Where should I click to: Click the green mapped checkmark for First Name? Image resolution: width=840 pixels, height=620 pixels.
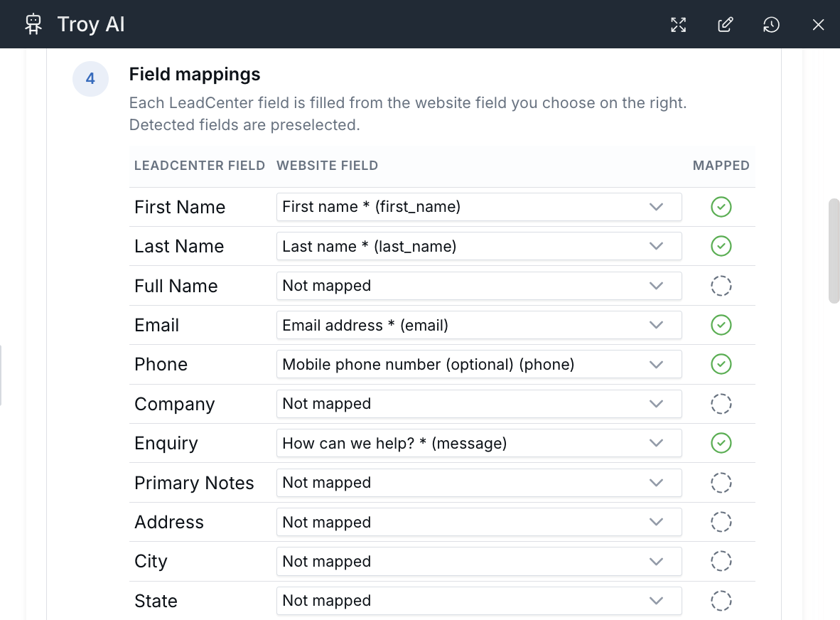pyautogui.click(x=721, y=207)
